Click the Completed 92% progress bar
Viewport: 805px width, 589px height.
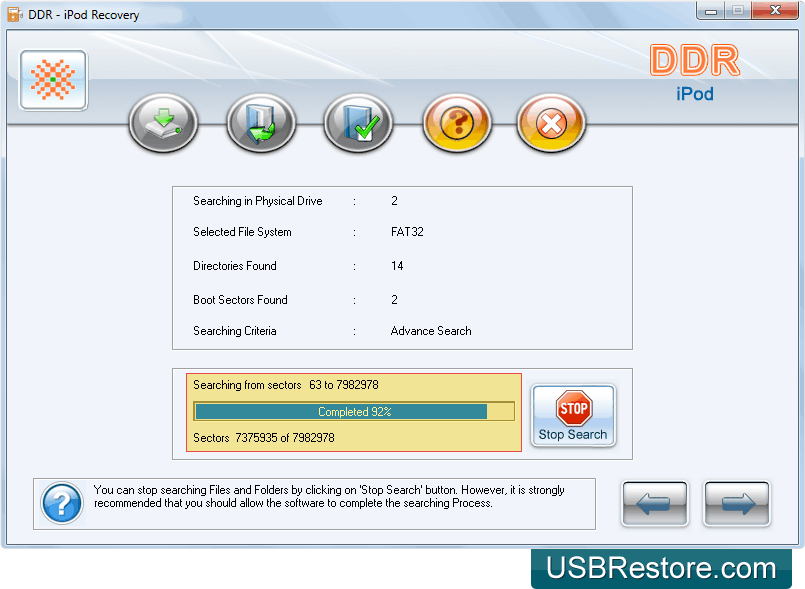(354, 411)
